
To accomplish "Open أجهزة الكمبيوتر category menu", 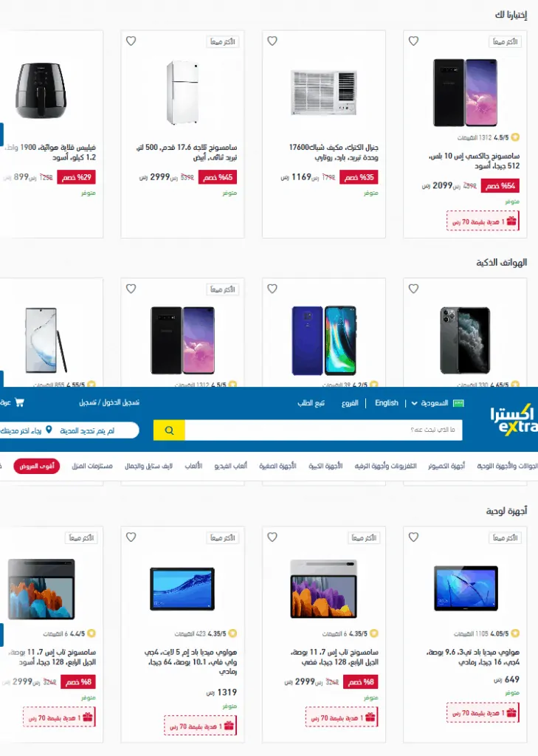I will coord(446,466).
